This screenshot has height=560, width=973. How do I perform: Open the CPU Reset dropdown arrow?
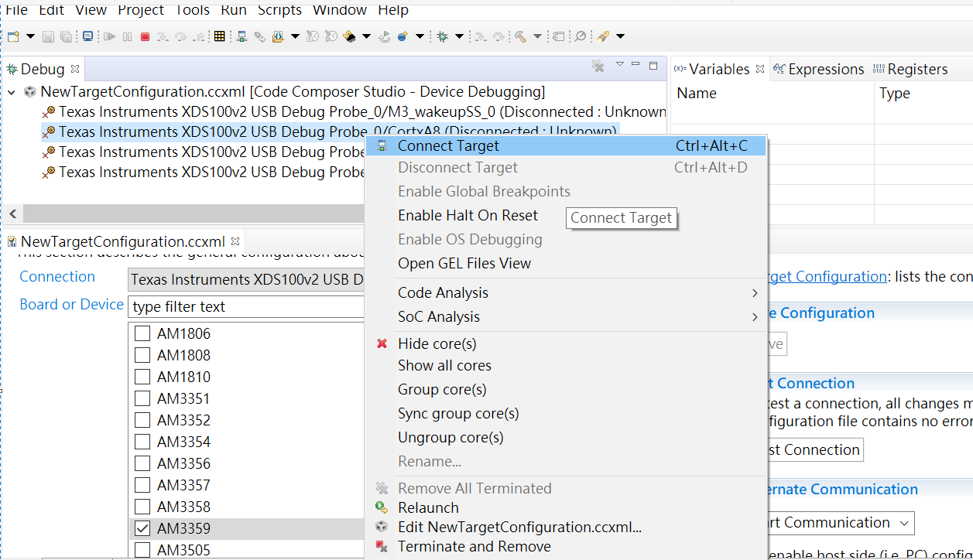(366, 36)
